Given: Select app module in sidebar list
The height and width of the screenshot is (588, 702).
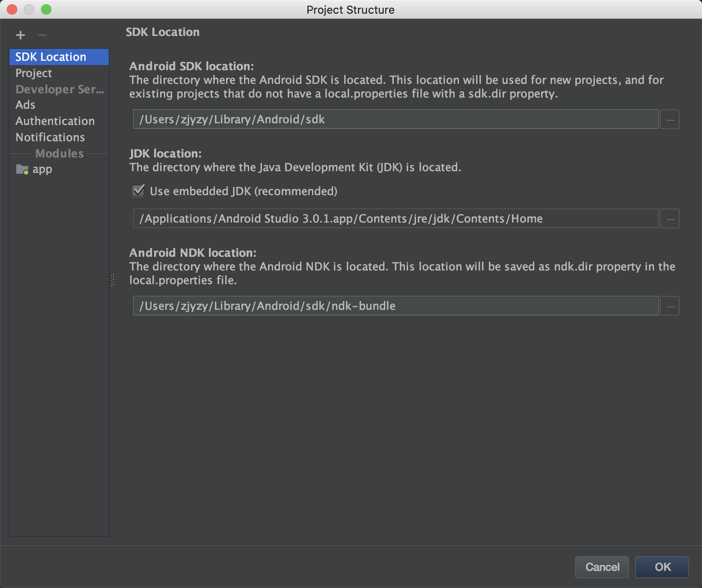Looking at the screenshot, I should [59, 169].
